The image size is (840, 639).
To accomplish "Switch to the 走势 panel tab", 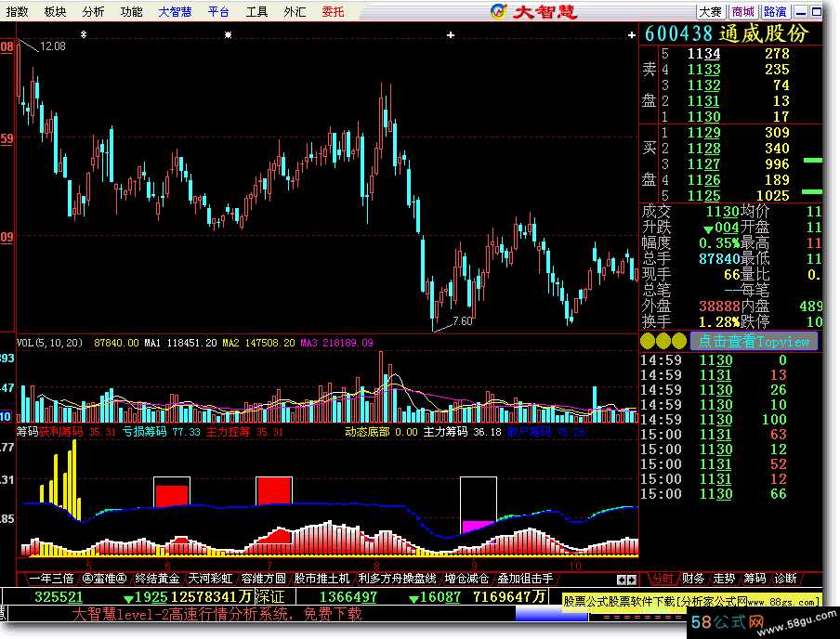I will click(x=724, y=579).
